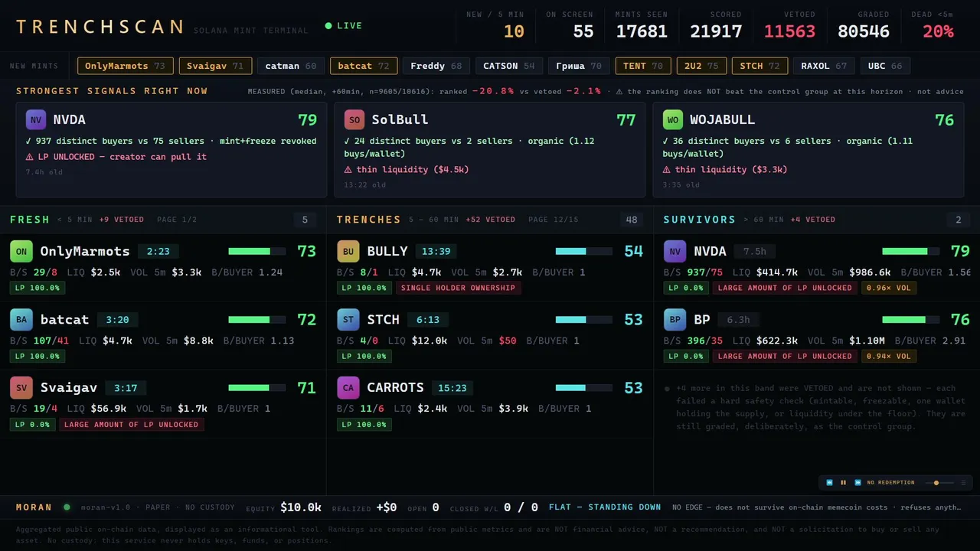Click the Survivors count badge 2
The width and height of the screenshot is (980, 551).
[x=959, y=220]
